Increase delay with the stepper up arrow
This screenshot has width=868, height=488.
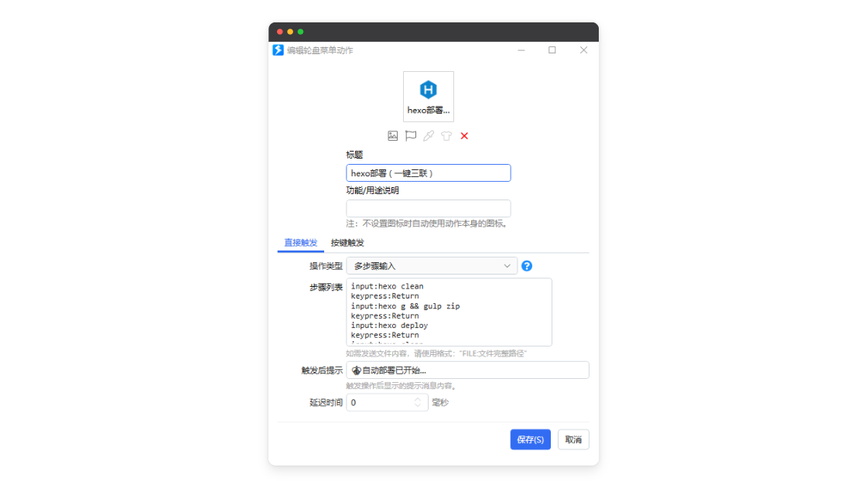pyautogui.click(x=418, y=399)
